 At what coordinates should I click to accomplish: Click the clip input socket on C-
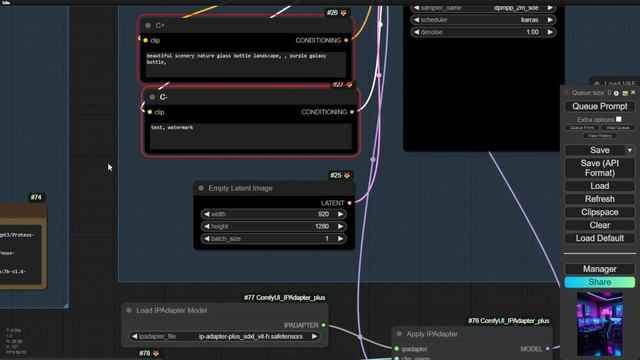[x=150, y=112]
